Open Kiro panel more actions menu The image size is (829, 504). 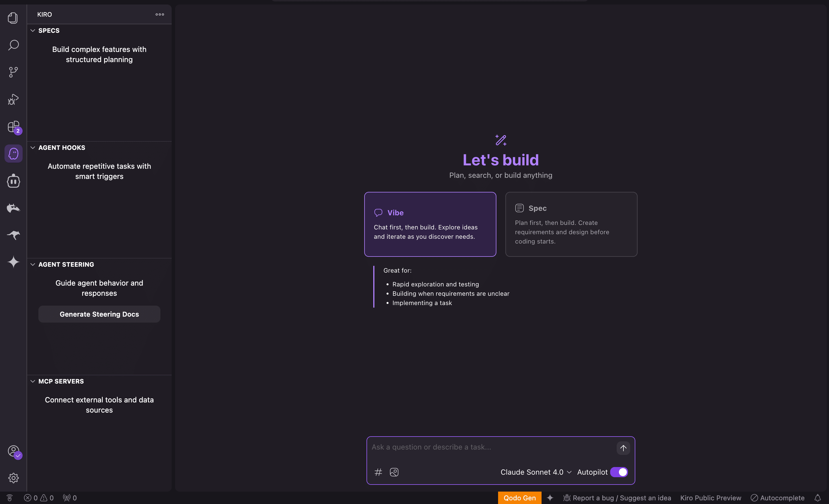160,14
